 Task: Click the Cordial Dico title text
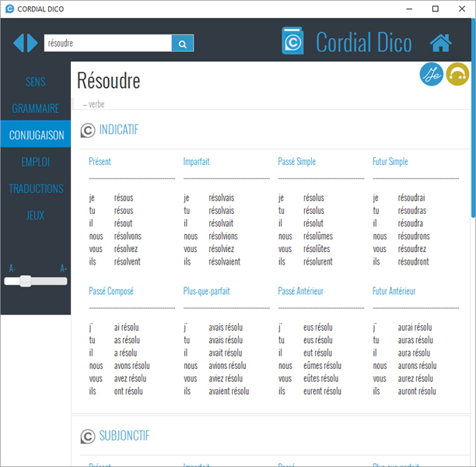pos(364,43)
